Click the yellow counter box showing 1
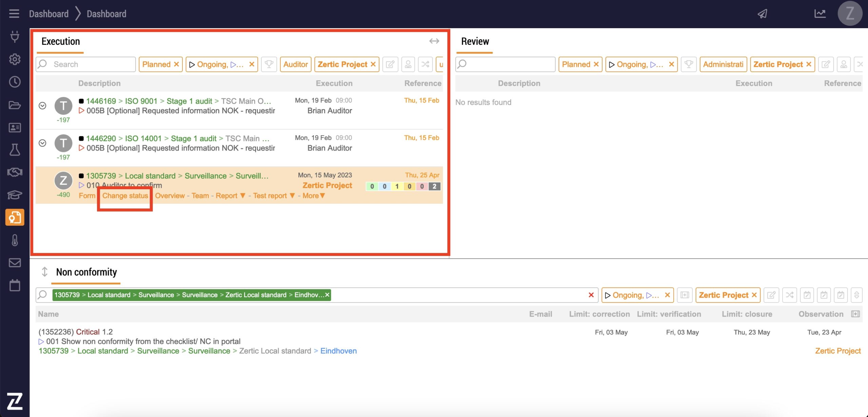 point(397,186)
